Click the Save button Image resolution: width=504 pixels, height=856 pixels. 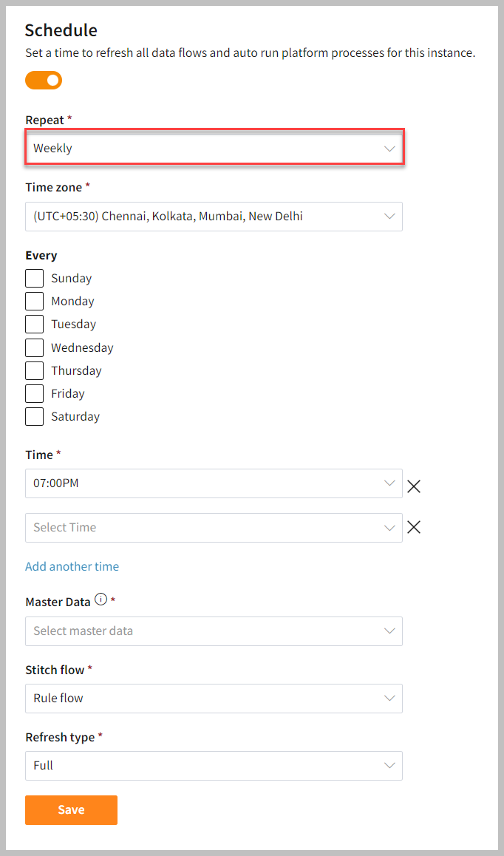[x=71, y=809]
